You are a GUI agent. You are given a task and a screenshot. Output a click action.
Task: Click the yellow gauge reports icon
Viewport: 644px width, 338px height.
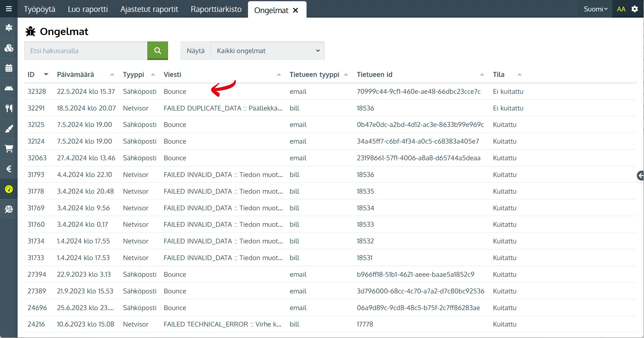(x=9, y=189)
